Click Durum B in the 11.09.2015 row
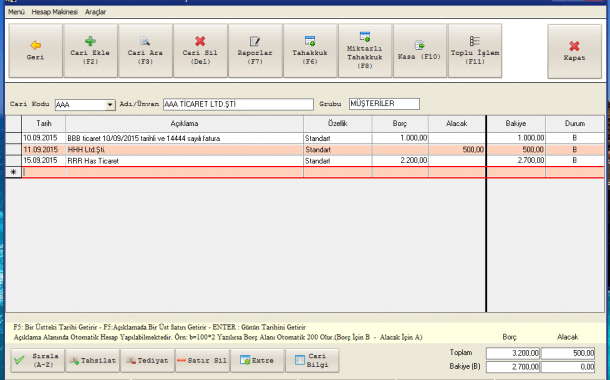 point(575,150)
